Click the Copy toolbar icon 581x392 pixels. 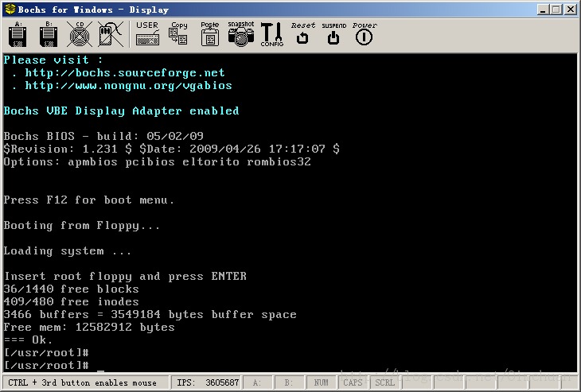(179, 35)
